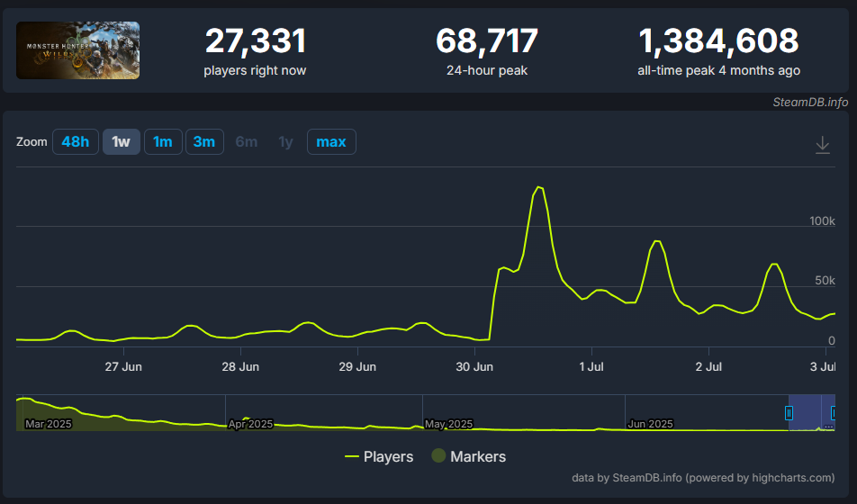Click the 1,384,608 all-time peak figure

point(718,41)
